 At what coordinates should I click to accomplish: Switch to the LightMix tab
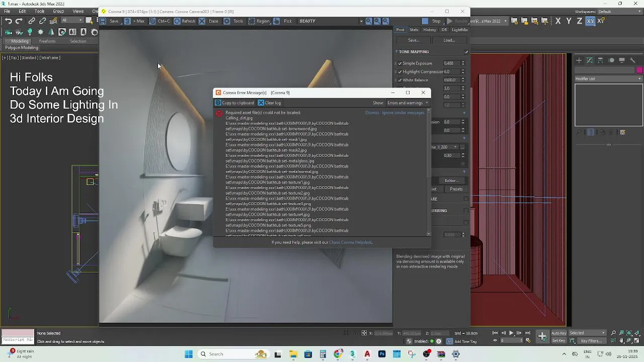(x=460, y=30)
